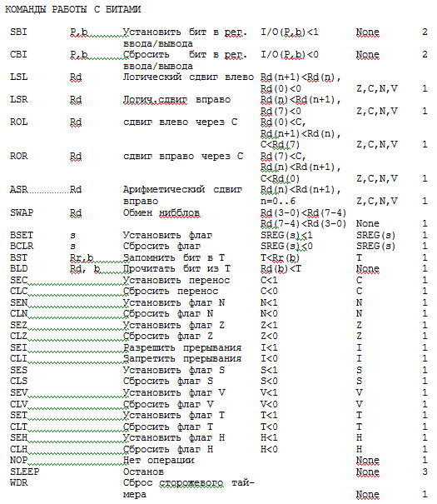Click the BSET mnemonic

click(22, 235)
